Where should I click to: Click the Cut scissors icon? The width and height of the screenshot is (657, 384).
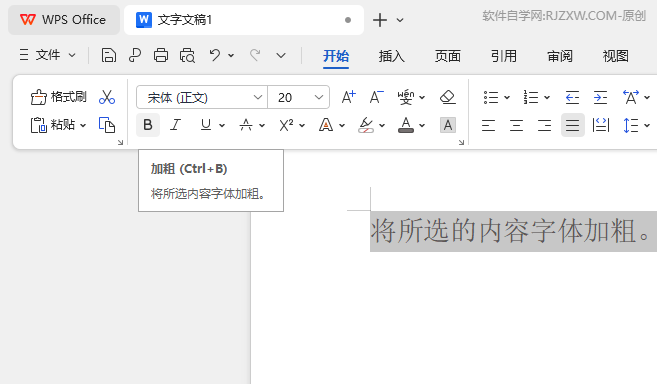click(107, 97)
